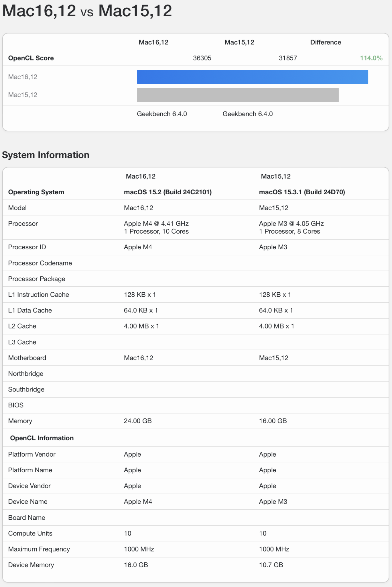Select the OpenCL score 31857
The height and width of the screenshot is (587, 392).
point(287,58)
